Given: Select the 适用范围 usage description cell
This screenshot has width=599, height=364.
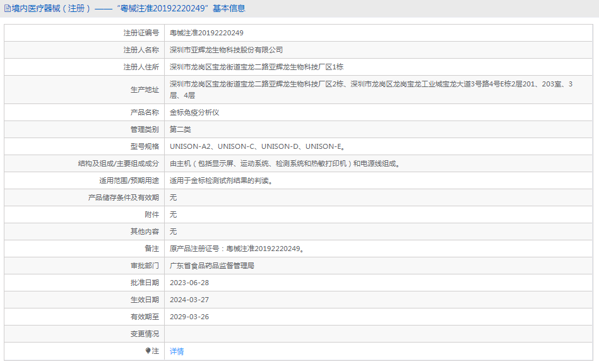Looking at the screenshot, I should [x=234, y=180].
